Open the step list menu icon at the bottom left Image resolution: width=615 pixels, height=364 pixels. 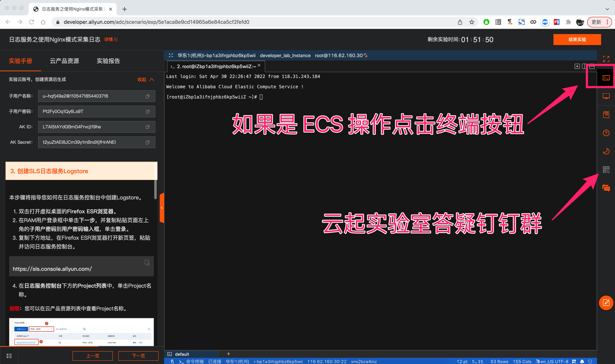tap(9, 356)
